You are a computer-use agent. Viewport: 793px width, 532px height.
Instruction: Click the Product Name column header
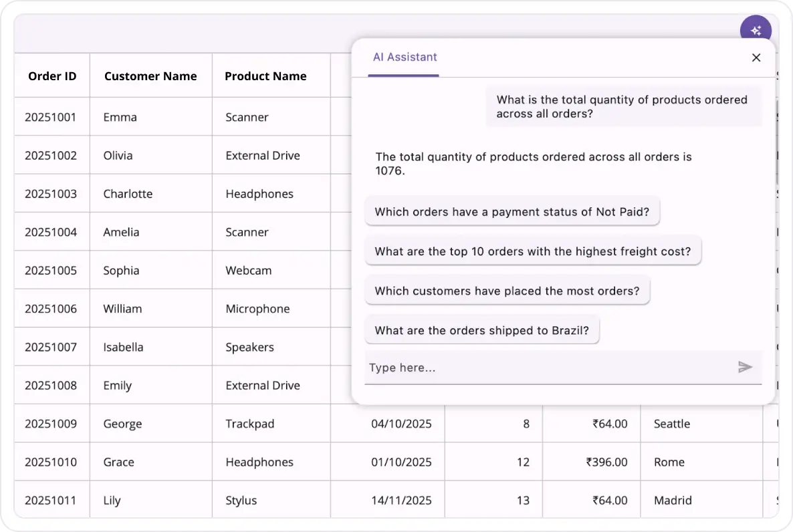point(265,76)
